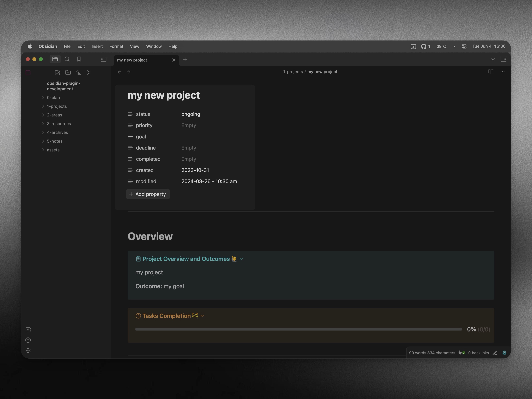
Task: Click the empty priority property field
Action: tap(189, 125)
